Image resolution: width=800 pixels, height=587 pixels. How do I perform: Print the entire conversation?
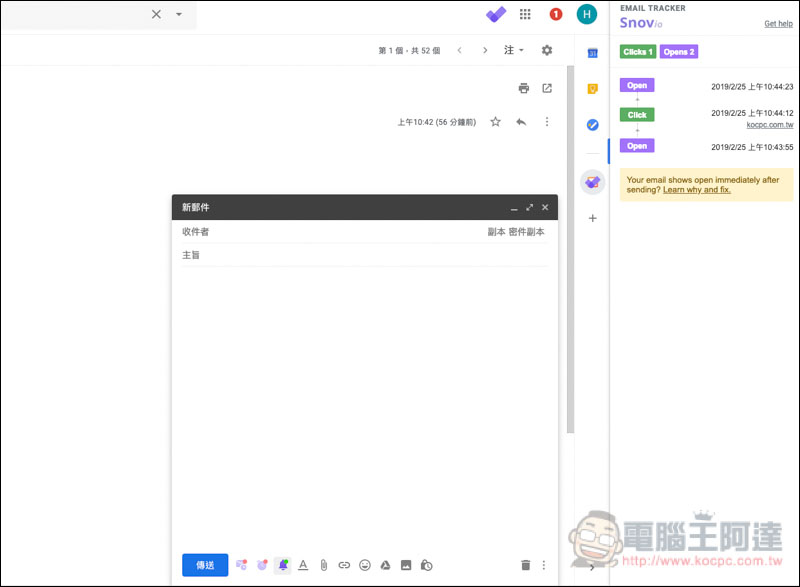[523, 88]
